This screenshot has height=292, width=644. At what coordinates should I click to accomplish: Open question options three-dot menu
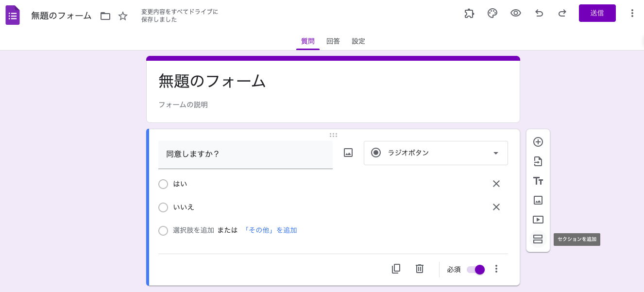496,269
